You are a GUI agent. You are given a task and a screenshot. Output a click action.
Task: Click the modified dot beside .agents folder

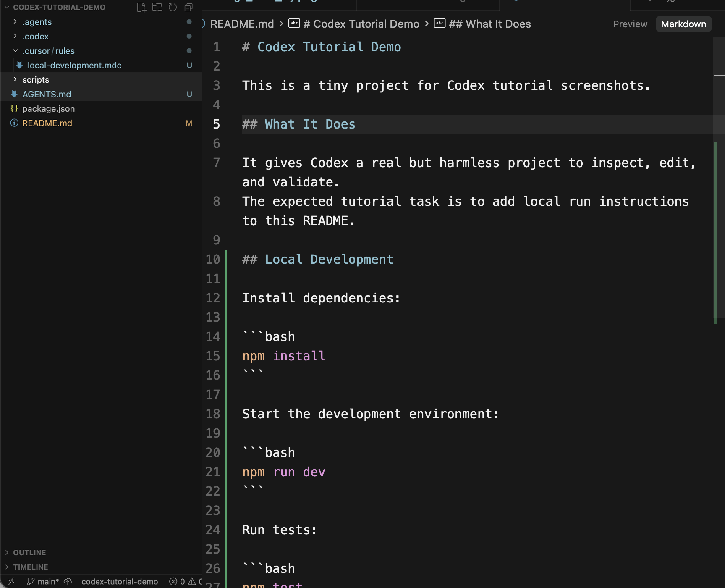tap(189, 22)
